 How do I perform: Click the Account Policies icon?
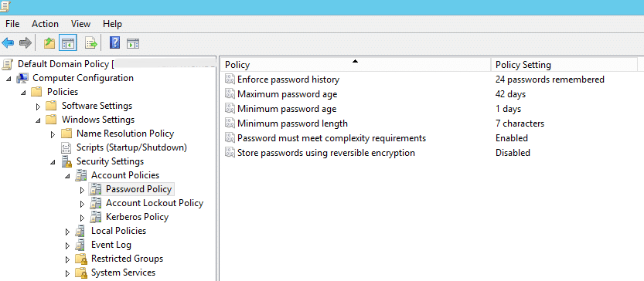pos(81,175)
